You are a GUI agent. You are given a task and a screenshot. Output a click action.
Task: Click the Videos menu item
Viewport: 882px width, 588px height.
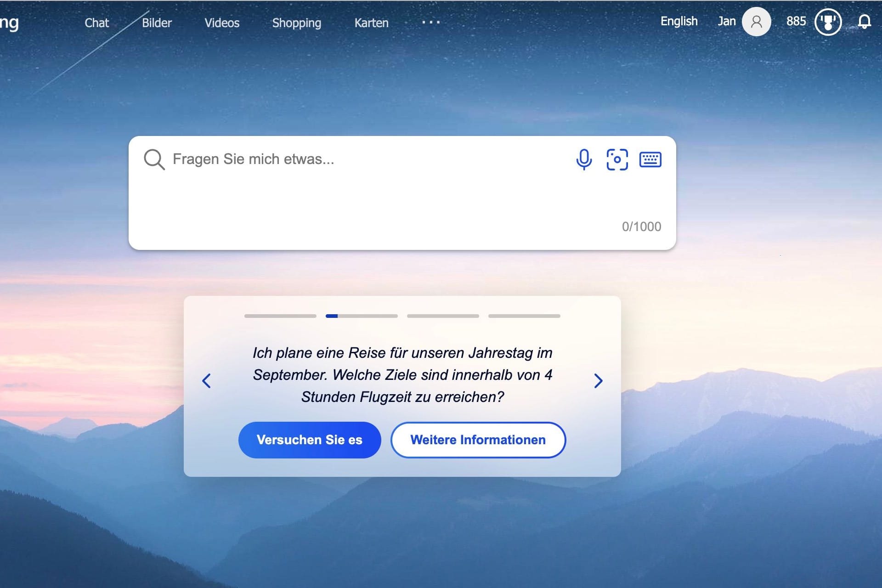tap(222, 23)
